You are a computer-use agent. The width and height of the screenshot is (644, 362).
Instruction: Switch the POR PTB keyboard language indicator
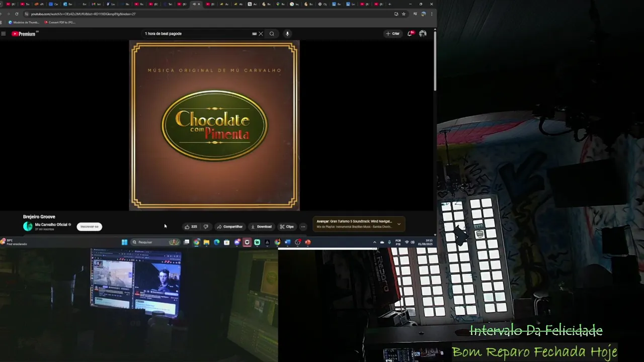click(x=398, y=242)
